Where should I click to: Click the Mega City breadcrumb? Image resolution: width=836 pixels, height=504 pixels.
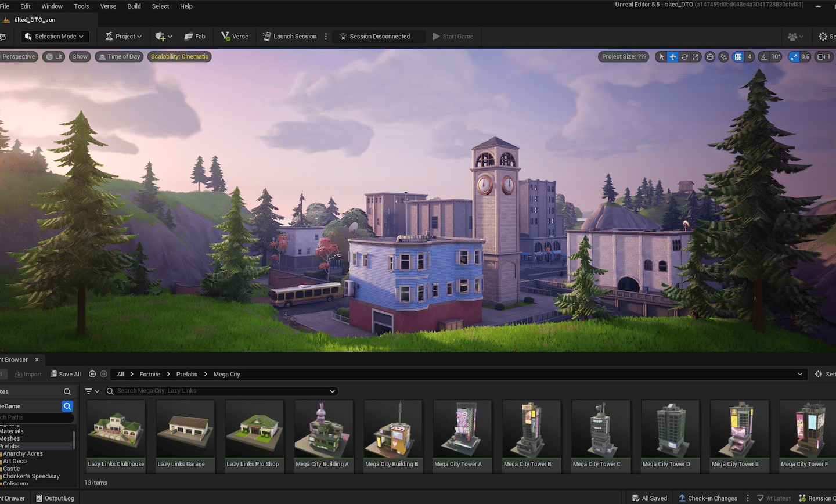point(226,375)
